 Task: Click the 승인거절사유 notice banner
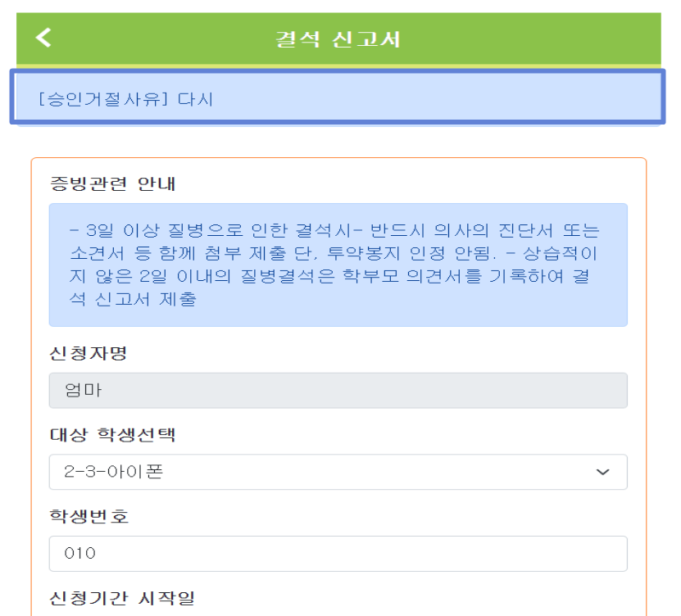(x=338, y=97)
